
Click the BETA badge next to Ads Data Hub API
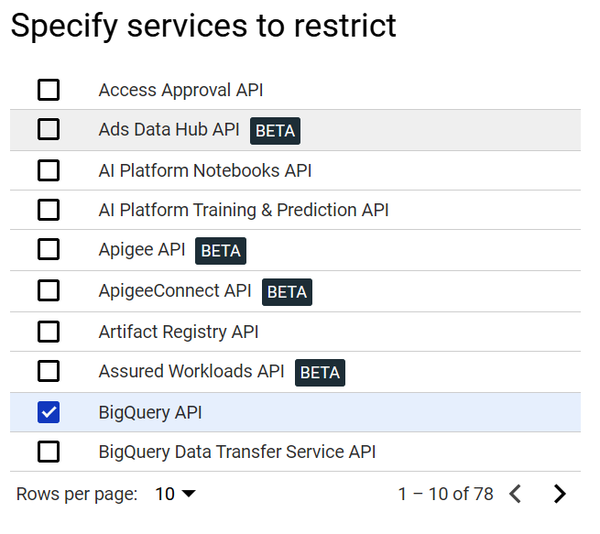coord(275,131)
